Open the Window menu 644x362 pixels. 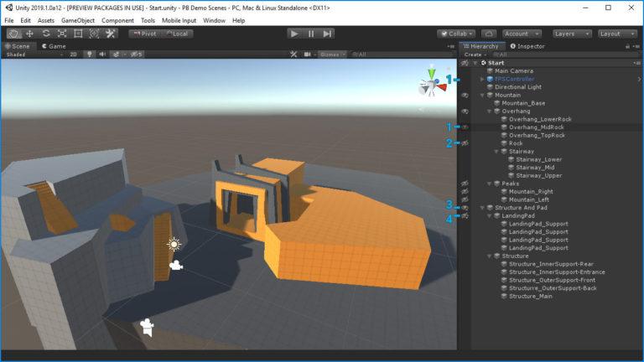tap(214, 20)
